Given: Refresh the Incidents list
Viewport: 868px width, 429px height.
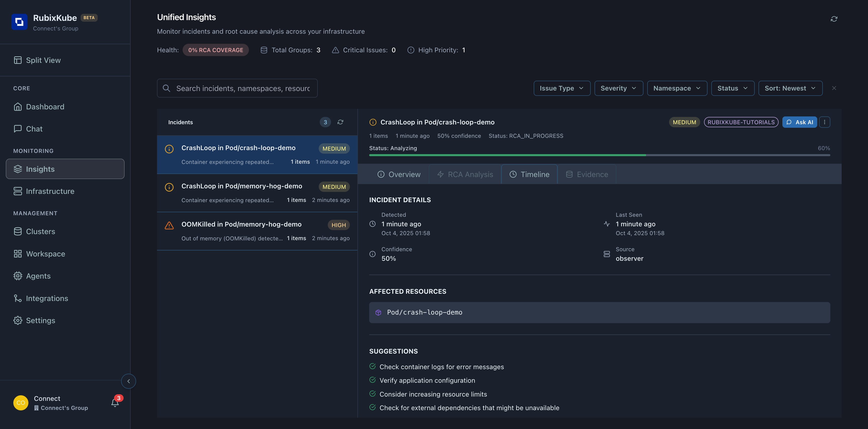Looking at the screenshot, I should tap(340, 122).
